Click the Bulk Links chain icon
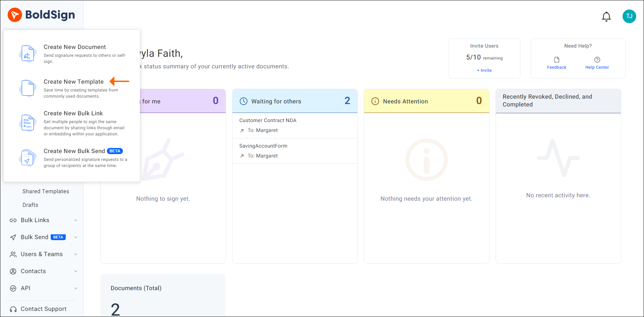The height and width of the screenshot is (317, 644). coord(13,220)
